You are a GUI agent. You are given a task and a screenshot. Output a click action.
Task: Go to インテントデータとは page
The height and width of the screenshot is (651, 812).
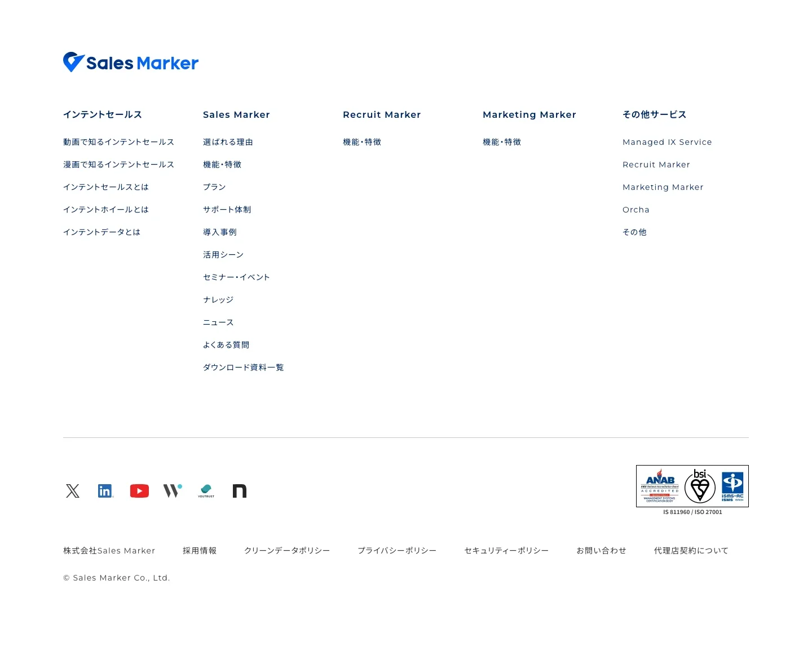pos(101,232)
